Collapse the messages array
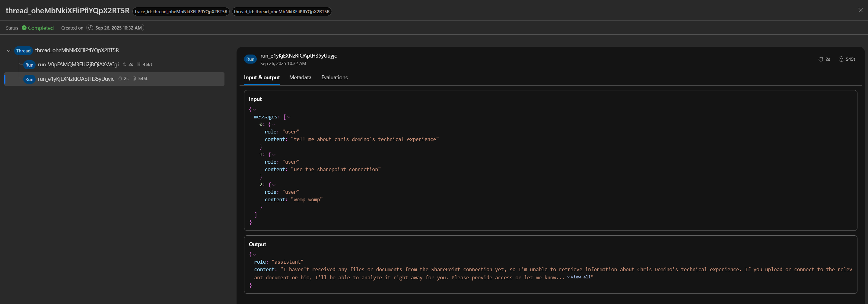The height and width of the screenshot is (304, 868). click(288, 117)
